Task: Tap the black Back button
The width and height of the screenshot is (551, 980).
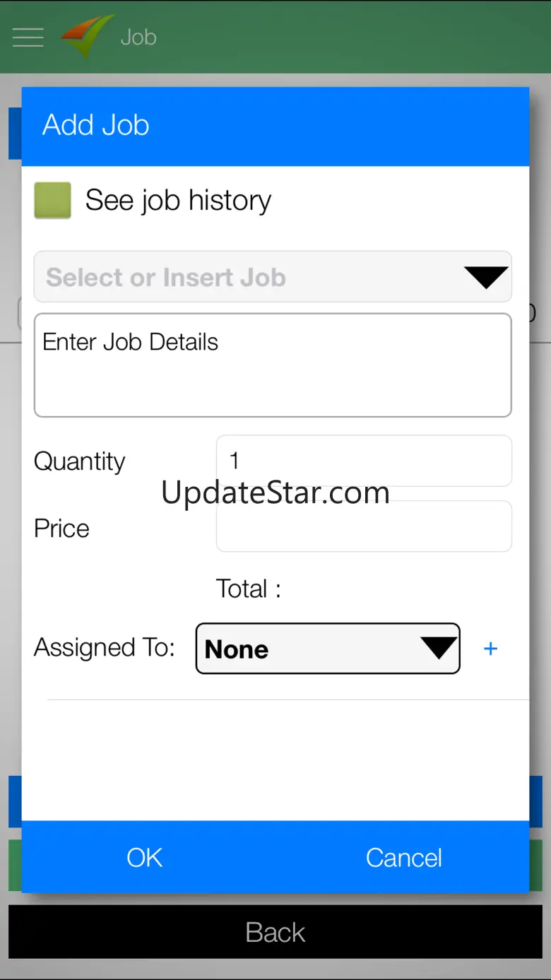Action: pyautogui.click(x=275, y=932)
